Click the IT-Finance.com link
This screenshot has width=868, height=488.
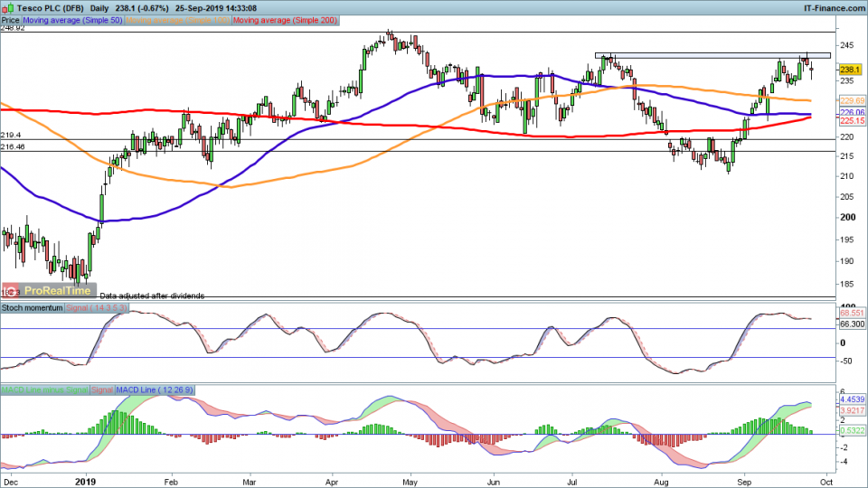[x=832, y=6]
